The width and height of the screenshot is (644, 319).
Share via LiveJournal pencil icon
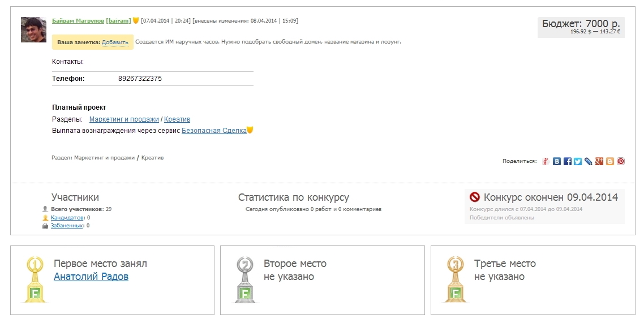pos(589,161)
